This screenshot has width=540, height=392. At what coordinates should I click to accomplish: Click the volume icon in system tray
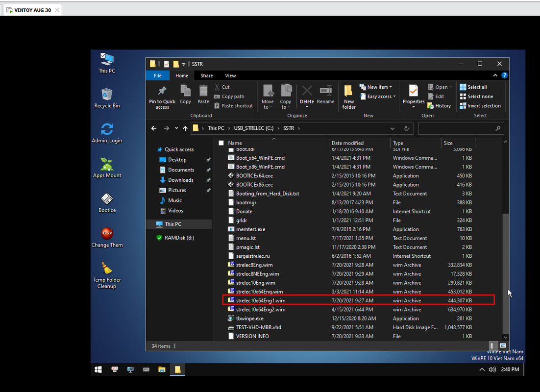pos(492,369)
